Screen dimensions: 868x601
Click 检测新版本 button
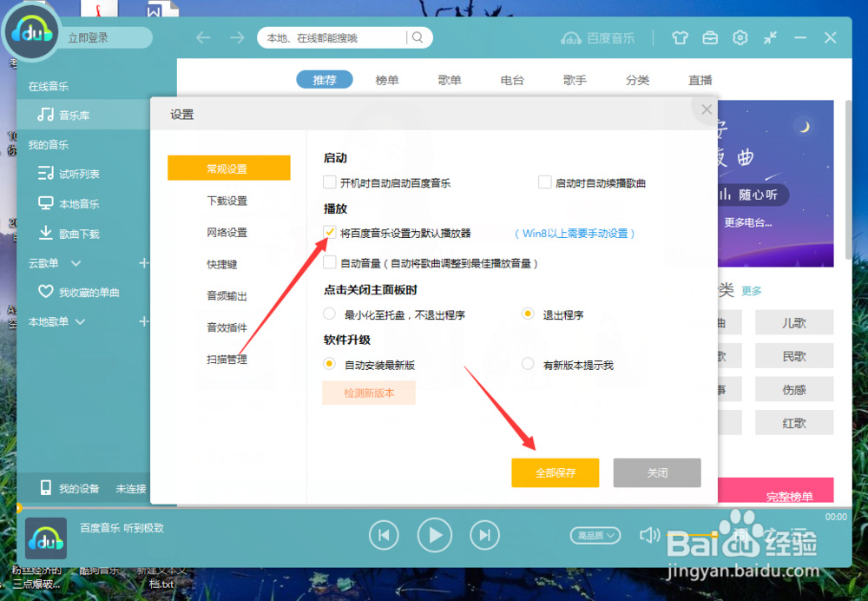coord(369,393)
